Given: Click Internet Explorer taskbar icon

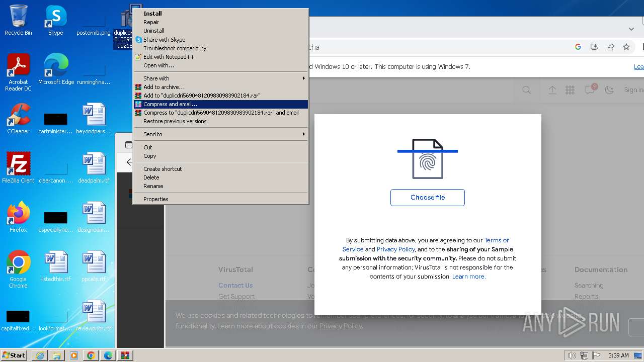Looking at the screenshot, I should pyautogui.click(x=40, y=355).
